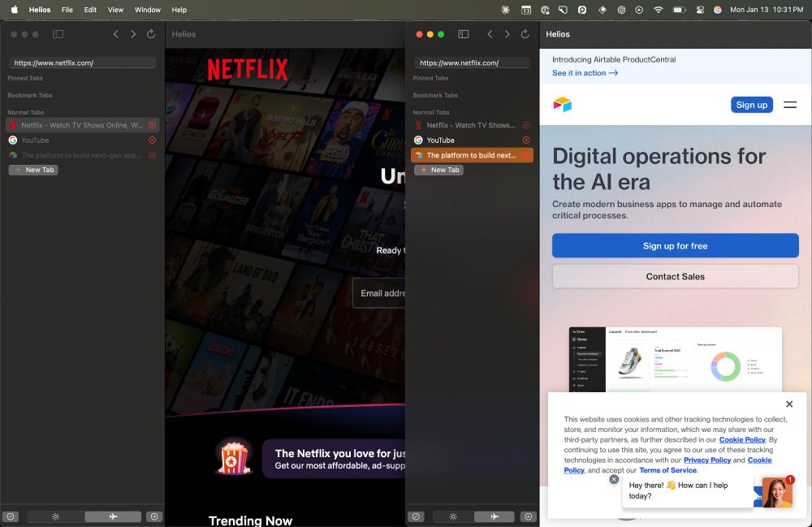Close the YouTube tab in the left window
Image resolution: width=812 pixels, height=527 pixels.
click(153, 140)
